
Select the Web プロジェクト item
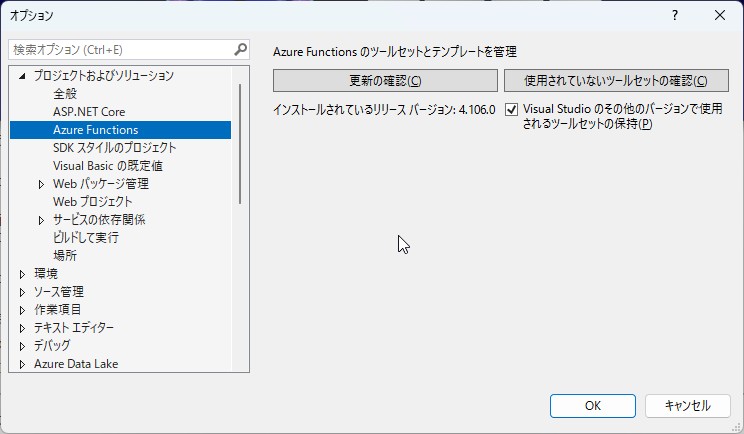(x=93, y=202)
